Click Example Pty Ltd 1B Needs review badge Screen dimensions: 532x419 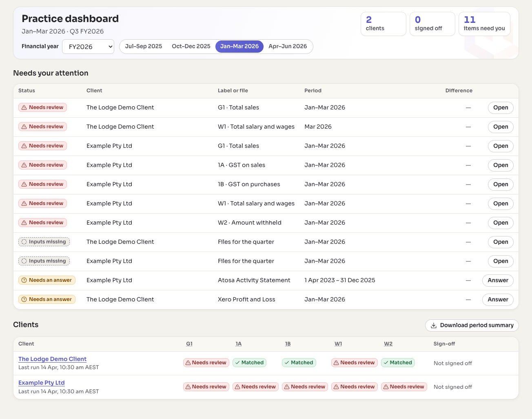[x=305, y=387]
